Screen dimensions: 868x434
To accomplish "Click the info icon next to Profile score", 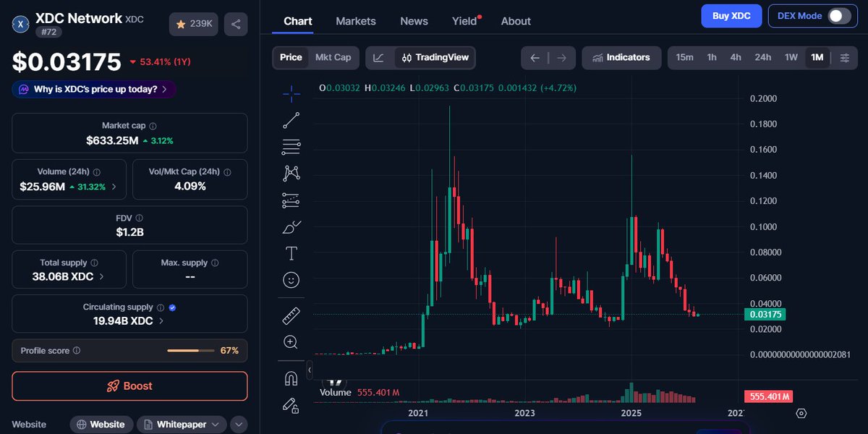I will click(77, 351).
